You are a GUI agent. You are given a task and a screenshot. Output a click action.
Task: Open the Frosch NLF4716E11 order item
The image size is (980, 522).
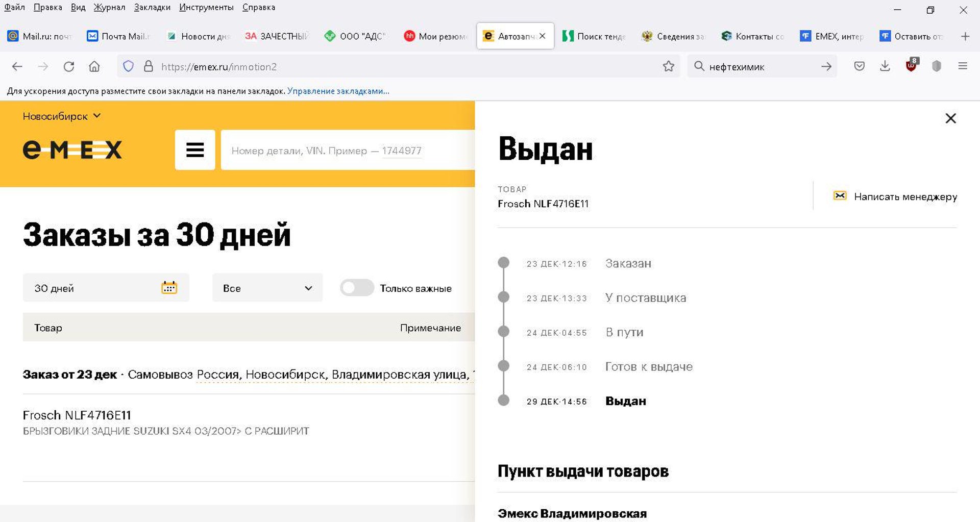[x=77, y=415]
